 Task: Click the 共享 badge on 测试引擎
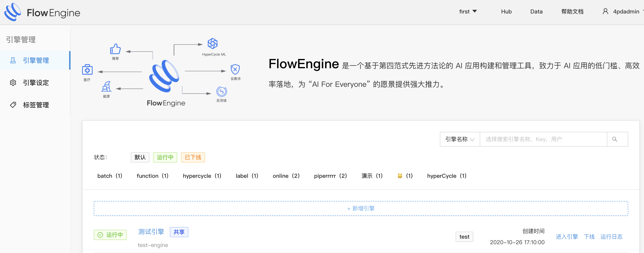tap(179, 232)
